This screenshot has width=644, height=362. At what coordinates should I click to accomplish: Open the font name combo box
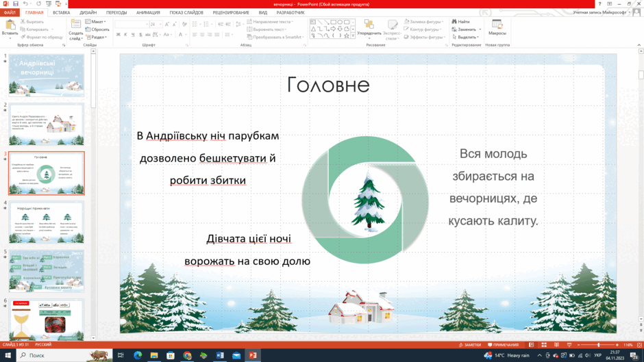pyautogui.click(x=132, y=24)
